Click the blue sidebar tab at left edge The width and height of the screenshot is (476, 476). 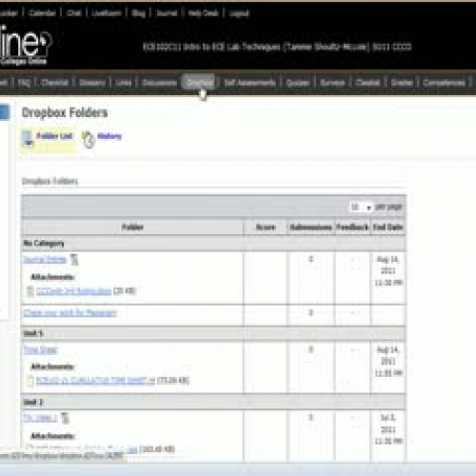click(5, 112)
